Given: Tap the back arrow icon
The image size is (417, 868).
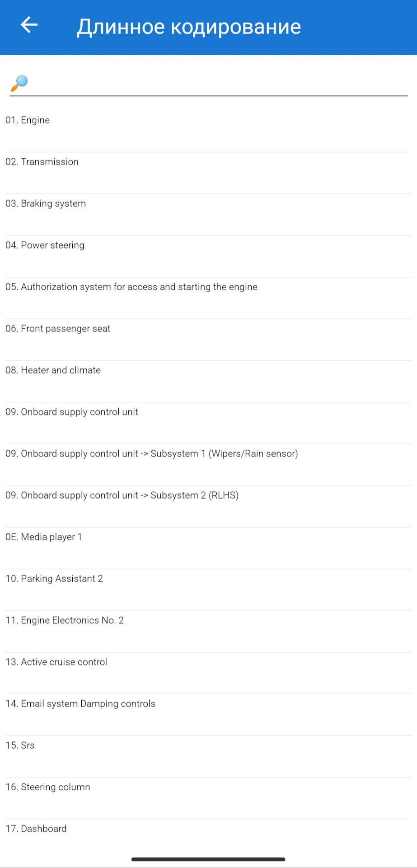Looking at the screenshot, I should click(x=29, y=25).
